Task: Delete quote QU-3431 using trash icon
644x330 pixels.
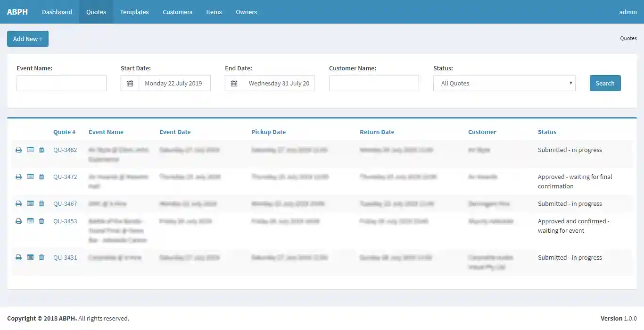Action: click(41, 258)
